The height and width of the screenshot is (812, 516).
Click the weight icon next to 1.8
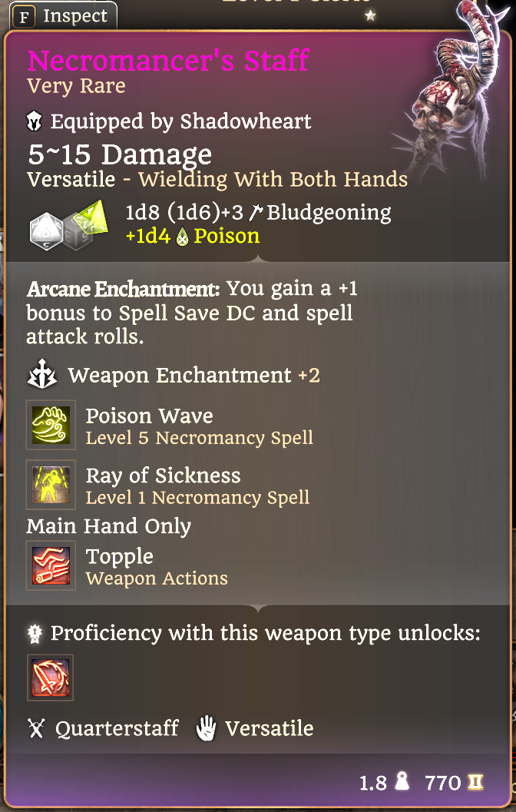(401, 781)
